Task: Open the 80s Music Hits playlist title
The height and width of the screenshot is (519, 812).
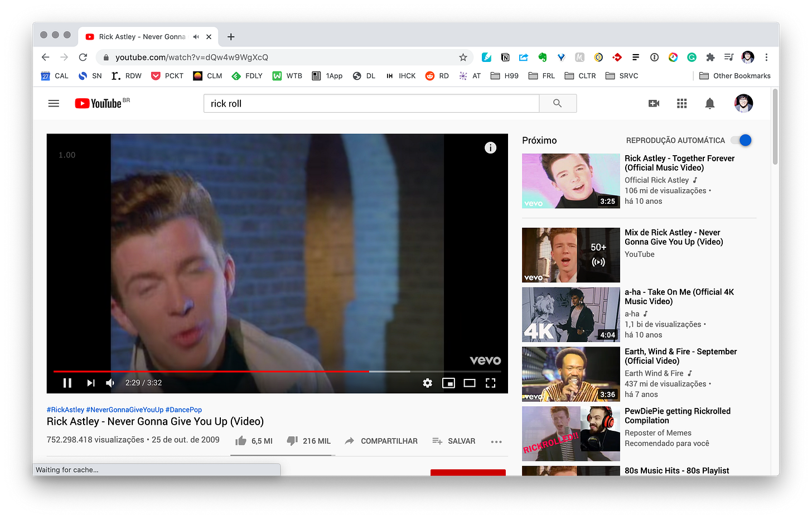Action: click(676, 470)
